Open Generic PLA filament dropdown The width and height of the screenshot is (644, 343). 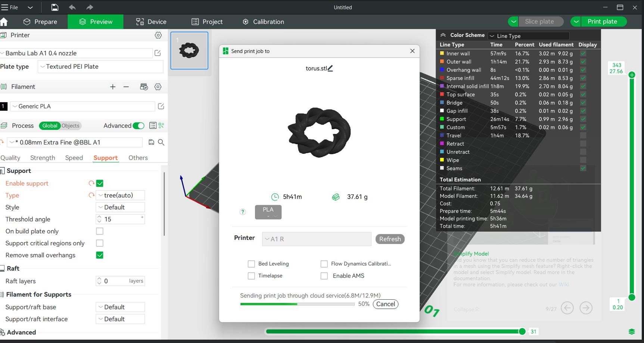(82, 106)
